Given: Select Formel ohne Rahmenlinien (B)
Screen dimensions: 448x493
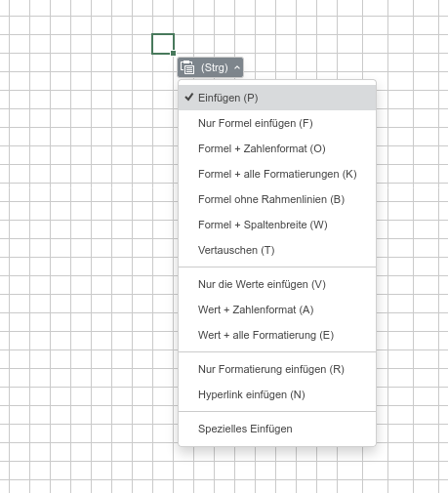Looking at the screenshot, I should coord(277,199).
